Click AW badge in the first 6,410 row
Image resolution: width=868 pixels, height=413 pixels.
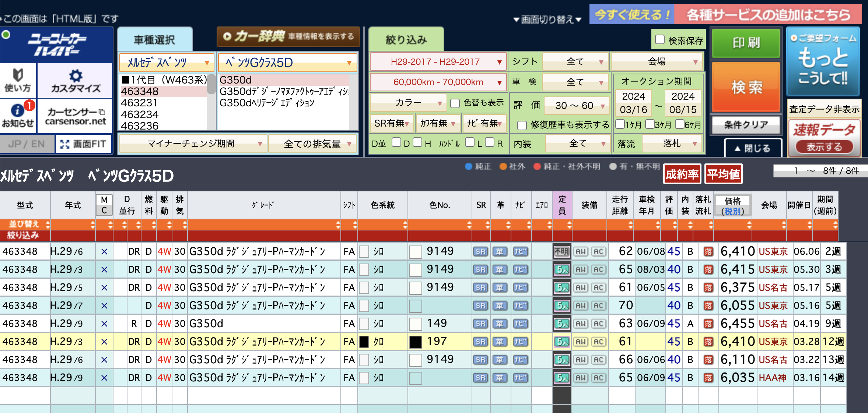pyautogui.click(x=581, y=252)
